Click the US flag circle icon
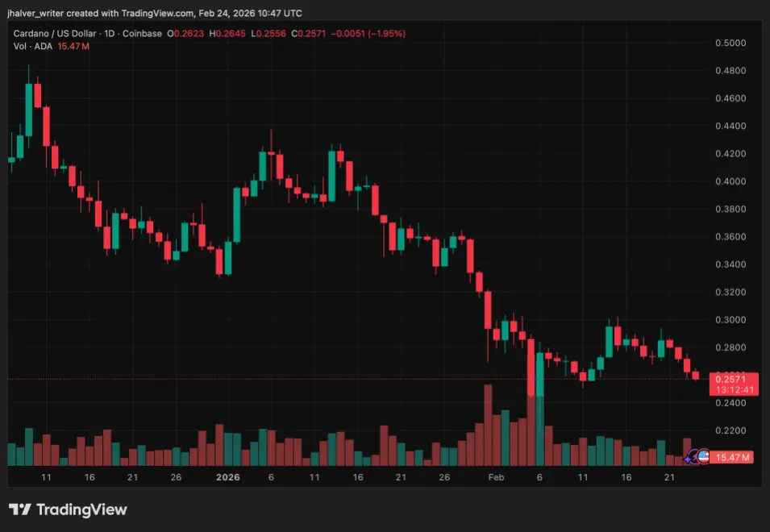The image size is (770, 532). pyautogui.click(x=703, y=456)
